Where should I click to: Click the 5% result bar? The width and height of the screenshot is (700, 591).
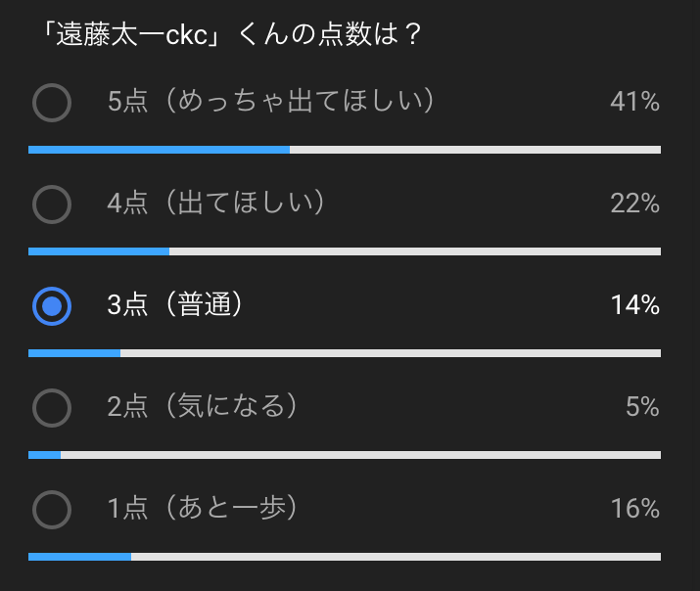pos(345,455)
